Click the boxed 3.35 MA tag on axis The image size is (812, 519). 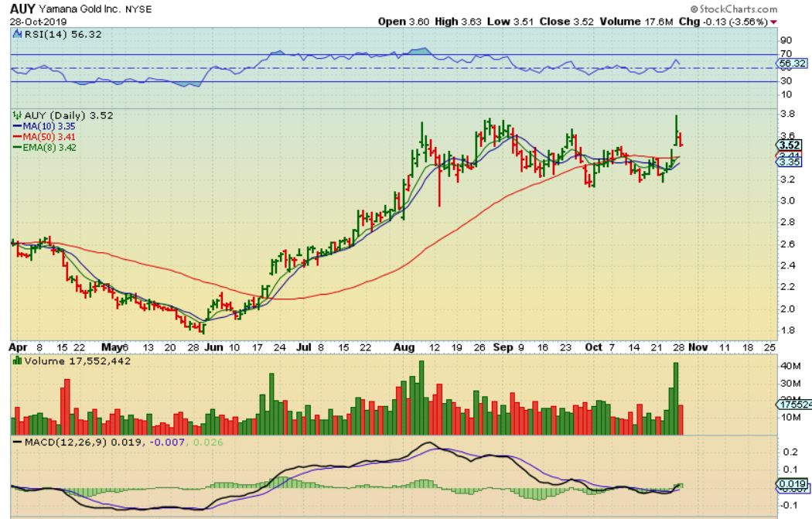point(790,162)
